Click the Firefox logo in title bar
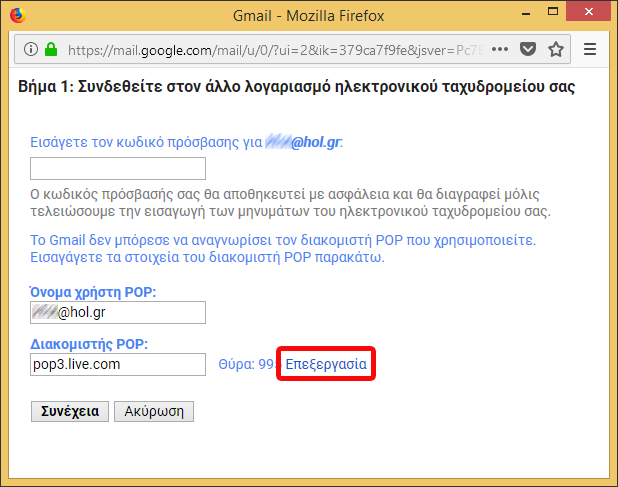Image resolution: width=618 pixels, height=487 pixels. point(17,15)
